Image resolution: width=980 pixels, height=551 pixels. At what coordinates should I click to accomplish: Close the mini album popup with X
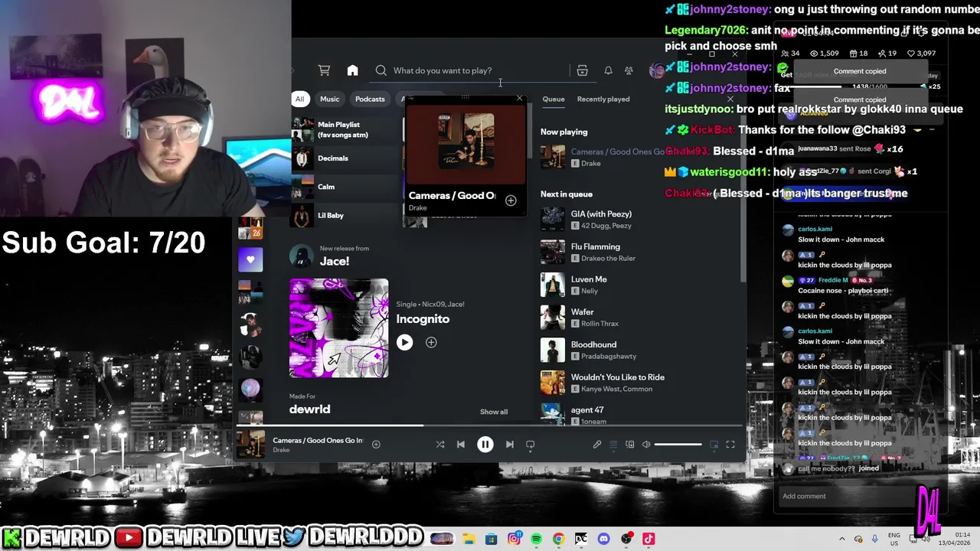[x=519, y=98]
